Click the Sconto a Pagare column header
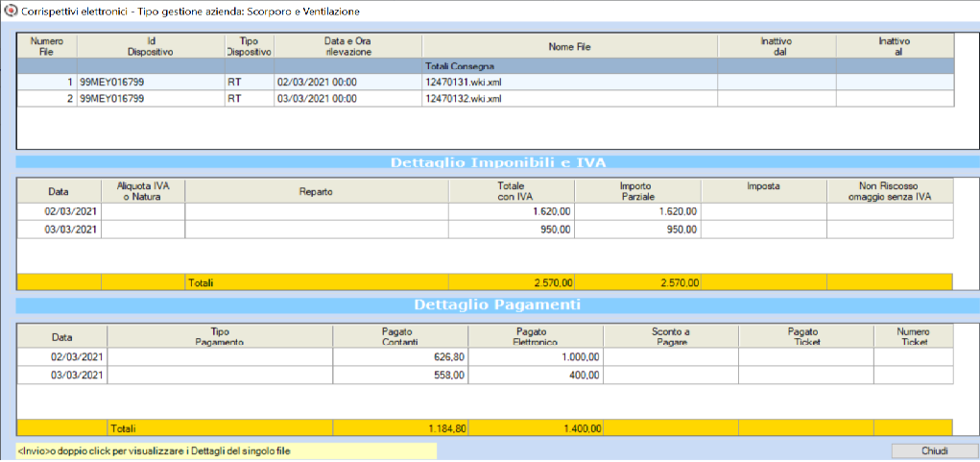The height and width of the screenshot is (462, 980). (x=671, y=336)
